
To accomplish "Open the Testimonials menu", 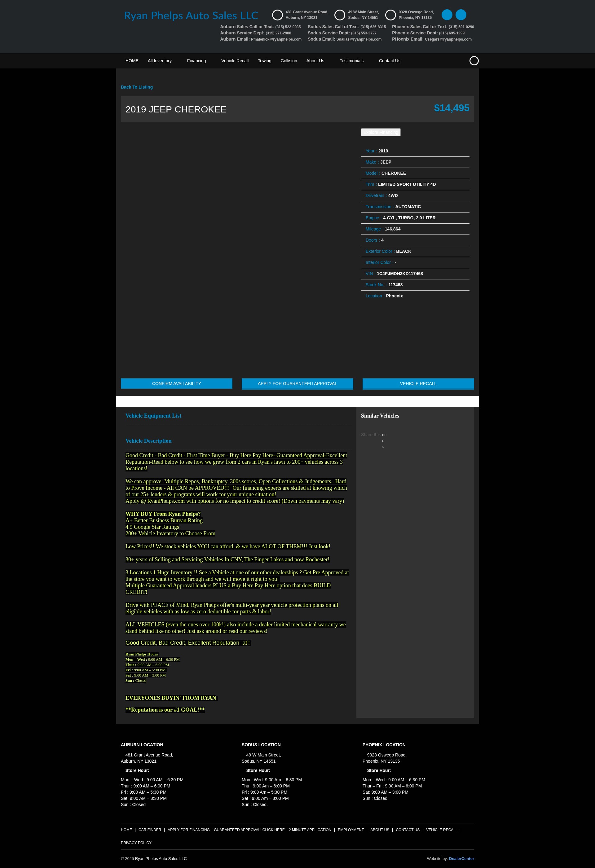I will coord(351,61).
